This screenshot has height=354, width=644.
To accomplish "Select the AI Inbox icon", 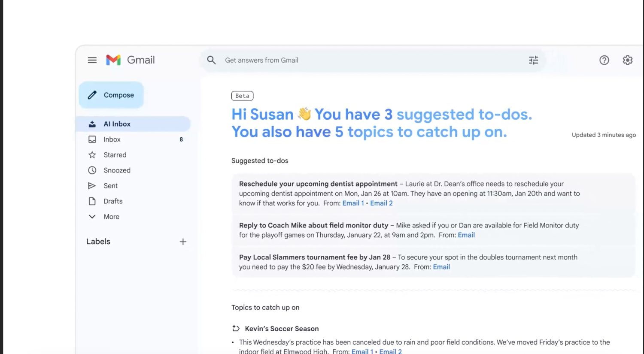I will click(x=92, y=124).
